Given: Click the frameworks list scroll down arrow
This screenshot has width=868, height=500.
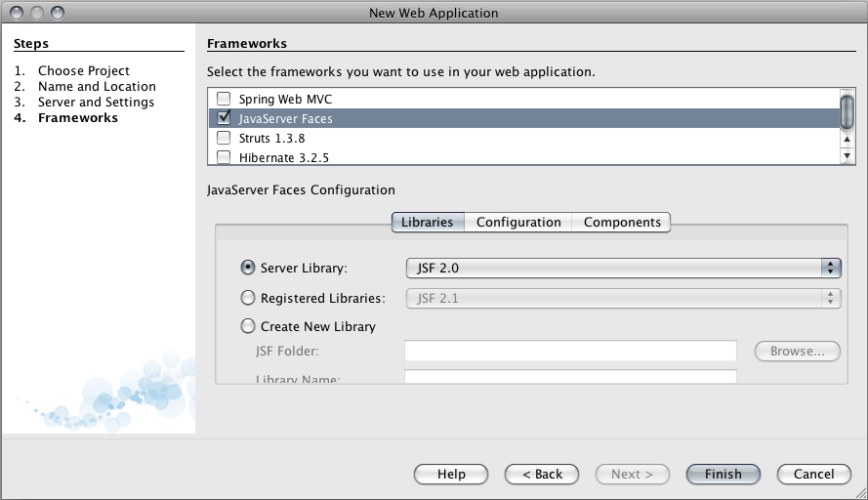Looking at the screenshot, I should coord(847,156).
